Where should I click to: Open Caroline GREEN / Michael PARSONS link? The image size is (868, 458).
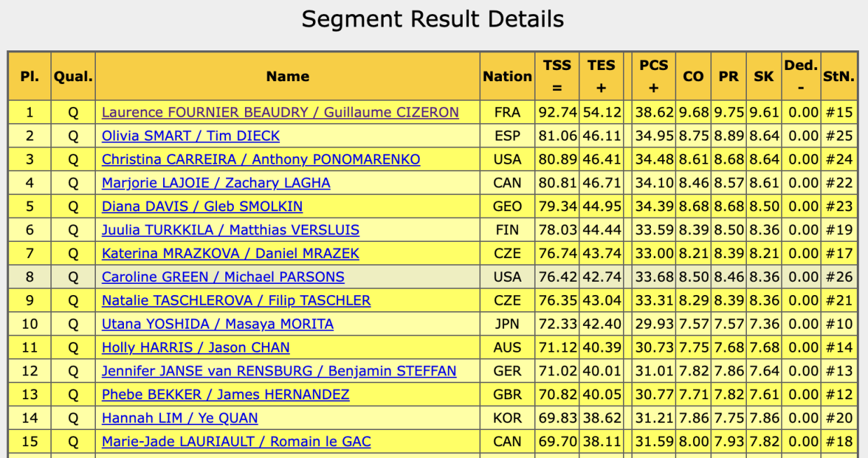pos(223,277)
